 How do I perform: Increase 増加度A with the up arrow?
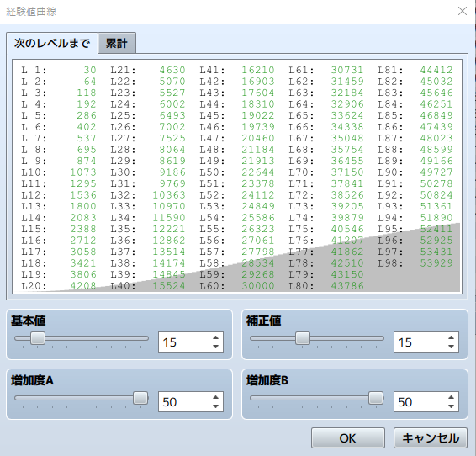[215, 397]
